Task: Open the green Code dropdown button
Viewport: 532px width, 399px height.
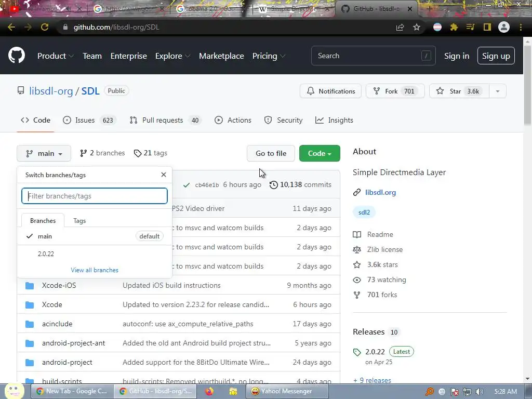Action: 320,153
